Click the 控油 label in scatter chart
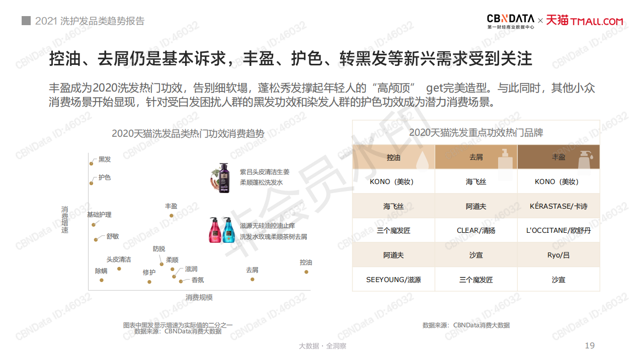644x362 pixels. tap(306, 262)
